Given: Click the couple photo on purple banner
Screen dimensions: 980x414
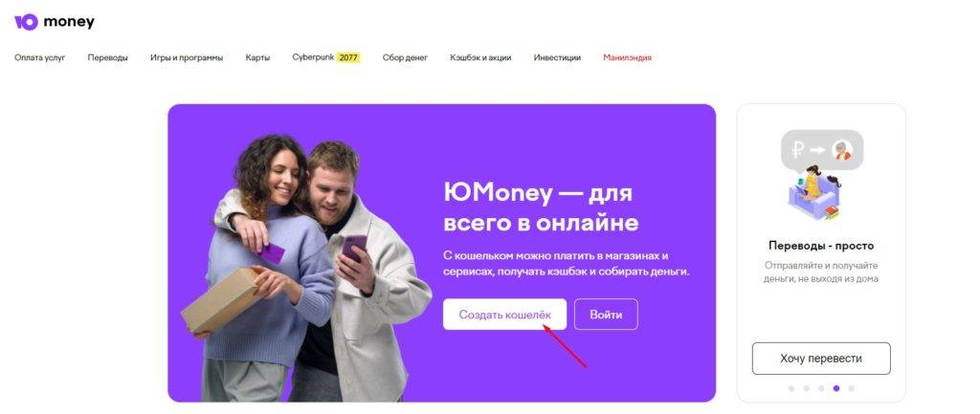Looking at the screenshot, I should [x=306, y=268].
